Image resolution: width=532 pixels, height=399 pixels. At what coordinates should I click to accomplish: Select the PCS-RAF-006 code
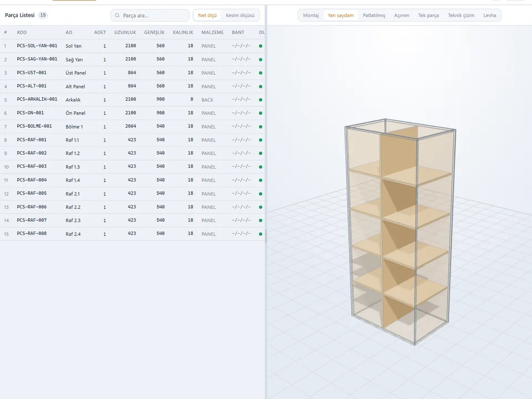pos(32,207)
